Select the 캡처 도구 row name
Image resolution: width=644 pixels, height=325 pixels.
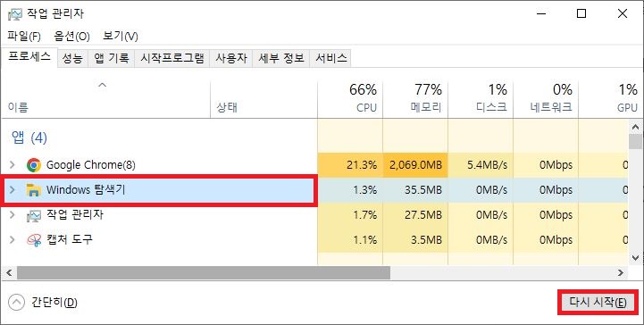[70, 239]
